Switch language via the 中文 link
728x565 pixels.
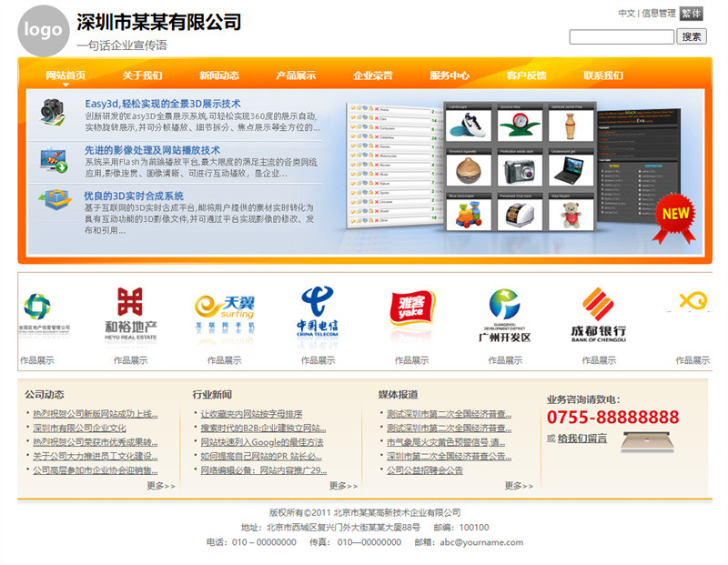[x=626, y=14]
